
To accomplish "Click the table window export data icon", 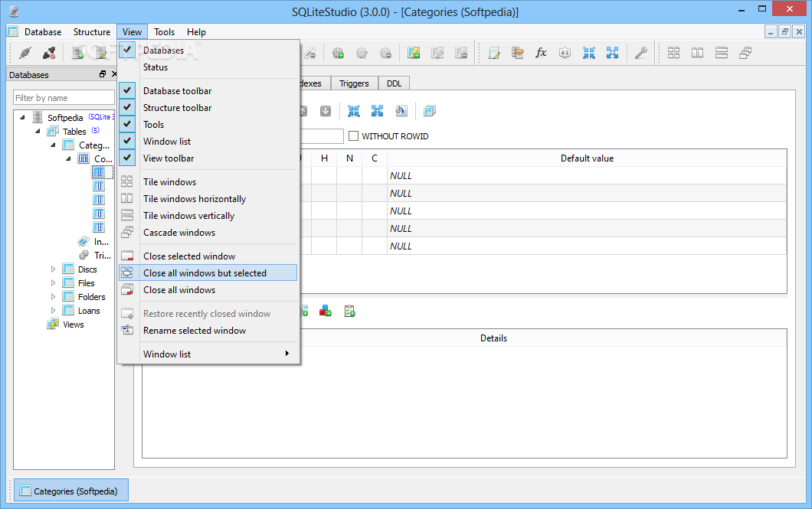I will [378, 111].
